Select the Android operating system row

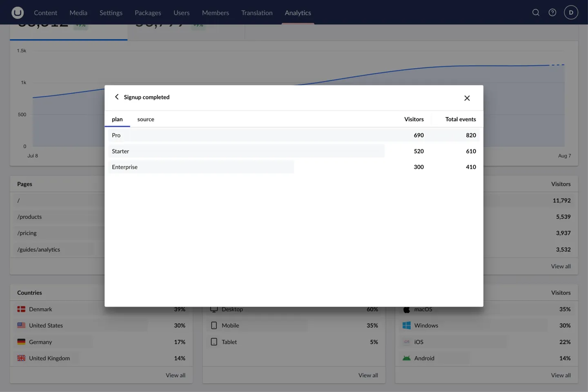coord(486,358)
